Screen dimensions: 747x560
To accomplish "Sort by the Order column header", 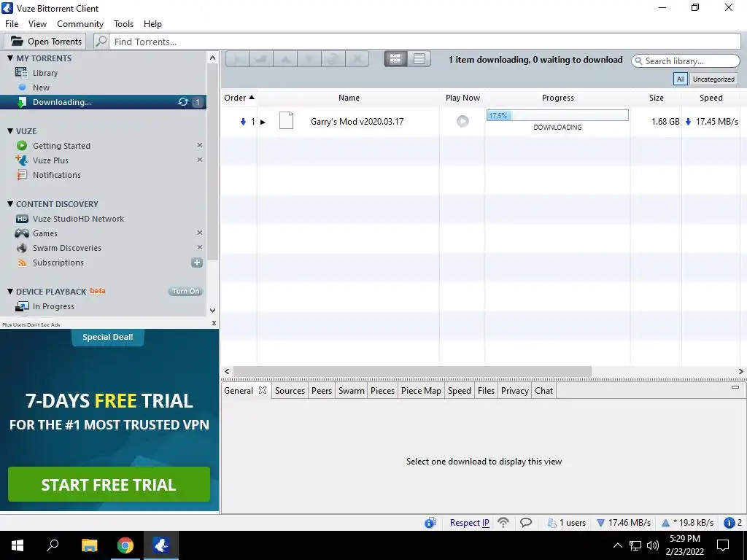I will 239,98.
